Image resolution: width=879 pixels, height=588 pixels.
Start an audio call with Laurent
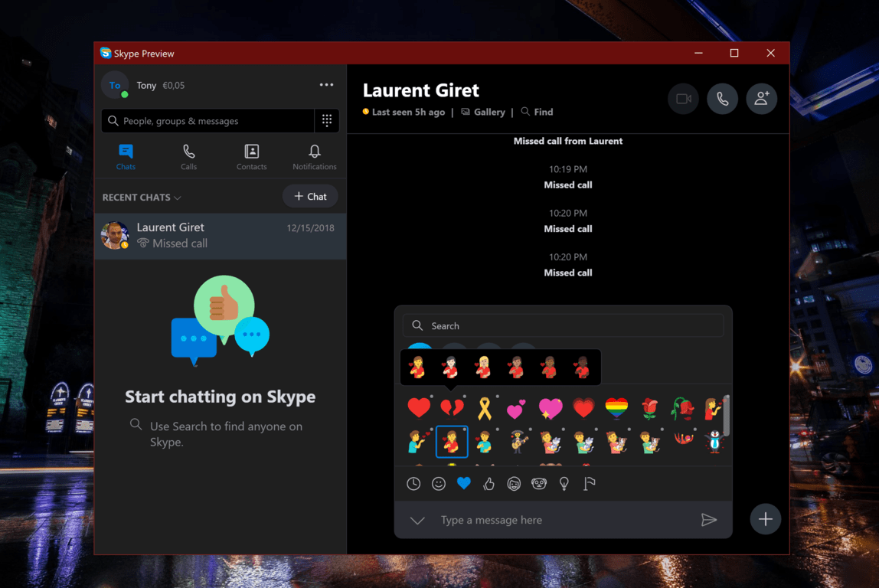722,99
